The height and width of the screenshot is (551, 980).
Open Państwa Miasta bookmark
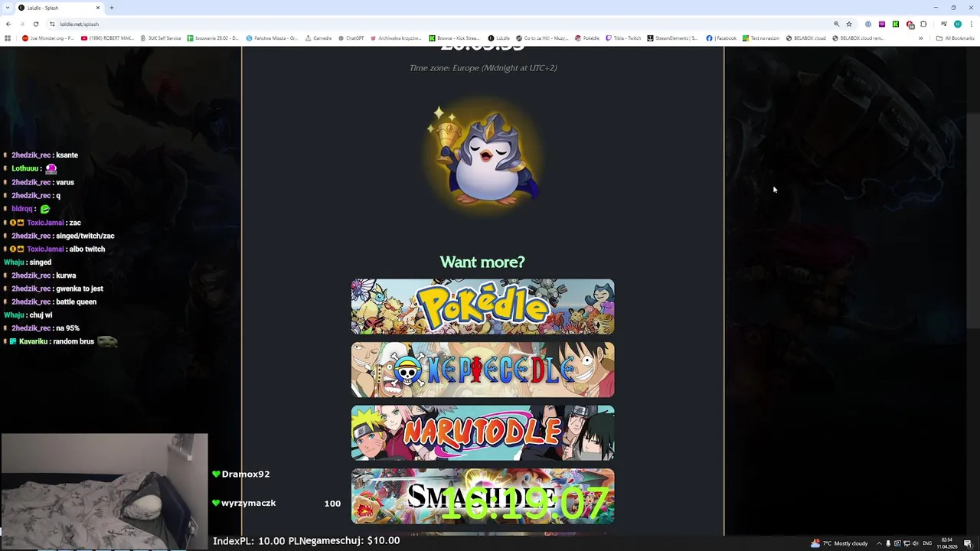click(272, 38)
